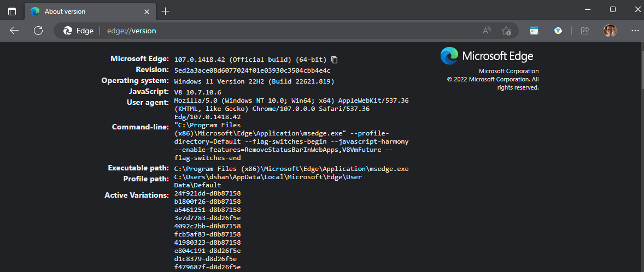
Task: Click Windows 11 Version 22H2 text
Action: pyautogui.click(x=254, y=81)
